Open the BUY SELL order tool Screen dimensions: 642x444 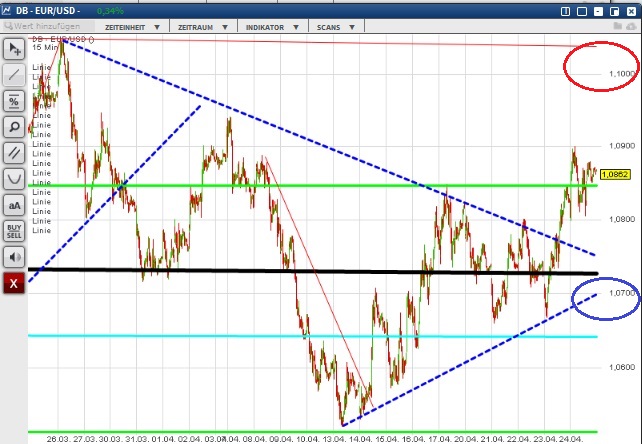pos(14,231)
